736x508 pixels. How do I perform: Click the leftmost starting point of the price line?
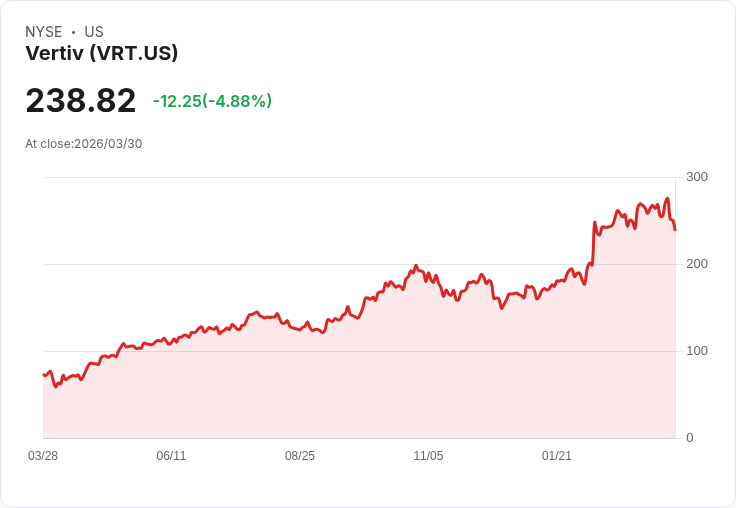point(44,375)
